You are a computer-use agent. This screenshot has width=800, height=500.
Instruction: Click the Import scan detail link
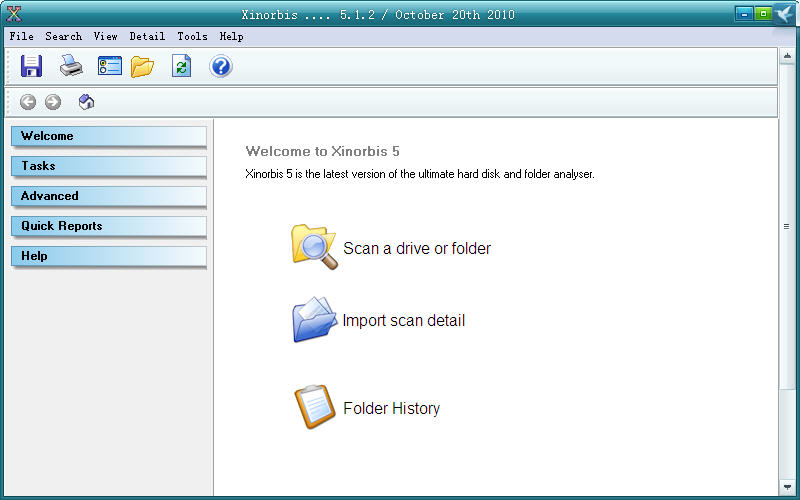pyautogui.click(x=403, y=321)
